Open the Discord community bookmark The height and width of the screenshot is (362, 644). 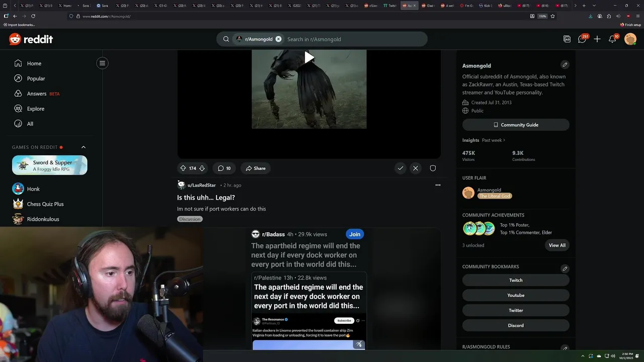[516, 325]
